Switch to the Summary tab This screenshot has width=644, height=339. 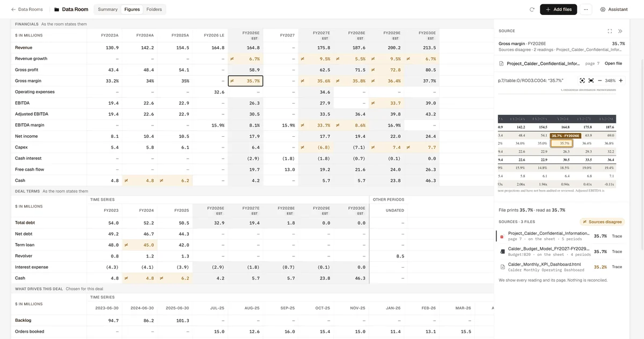point(108,10)
